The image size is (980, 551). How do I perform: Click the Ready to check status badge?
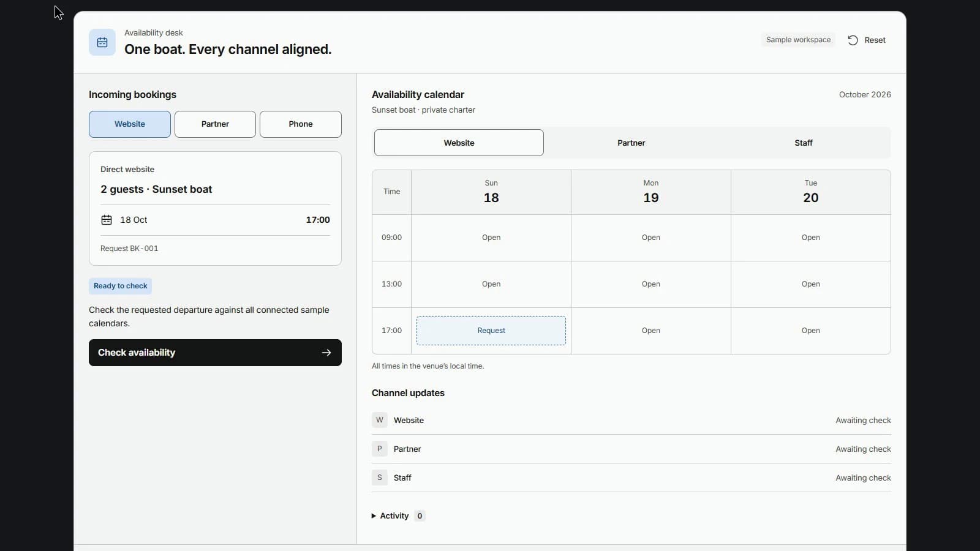(x=121, y=286)
